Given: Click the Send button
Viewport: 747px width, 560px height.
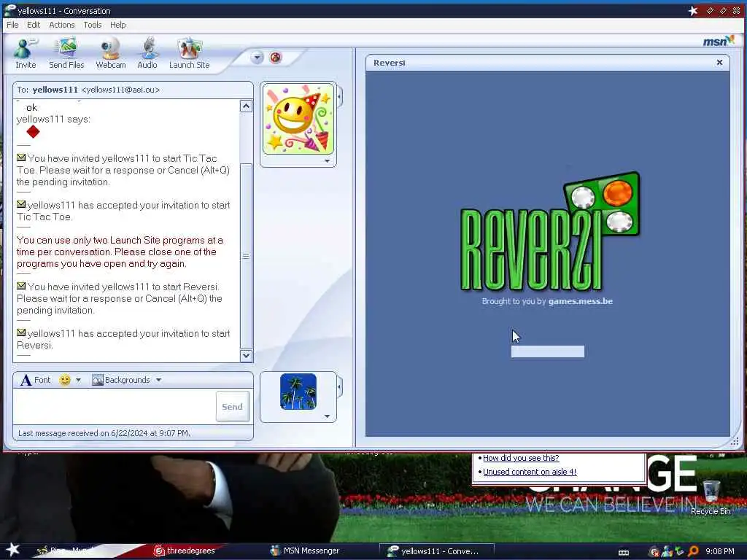Looking at the screenshot, I should (233, 407).
